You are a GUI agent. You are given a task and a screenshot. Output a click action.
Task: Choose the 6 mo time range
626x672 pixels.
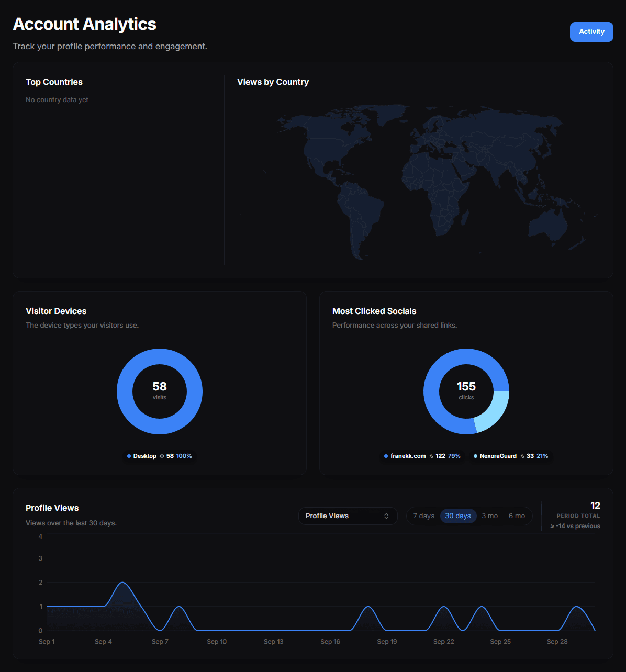(517, 516)
